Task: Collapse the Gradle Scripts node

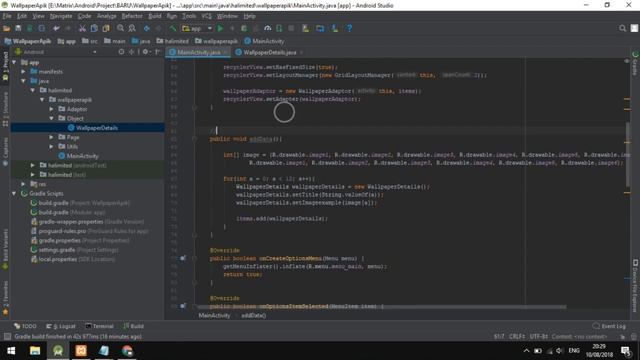Action: tap(14, 193)
